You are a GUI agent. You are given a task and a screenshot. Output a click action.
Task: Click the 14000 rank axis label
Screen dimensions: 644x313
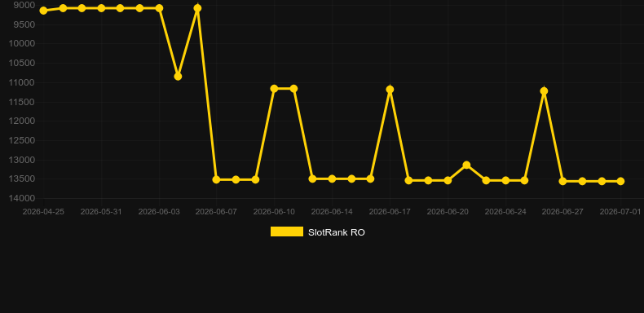tap(22, 198)
